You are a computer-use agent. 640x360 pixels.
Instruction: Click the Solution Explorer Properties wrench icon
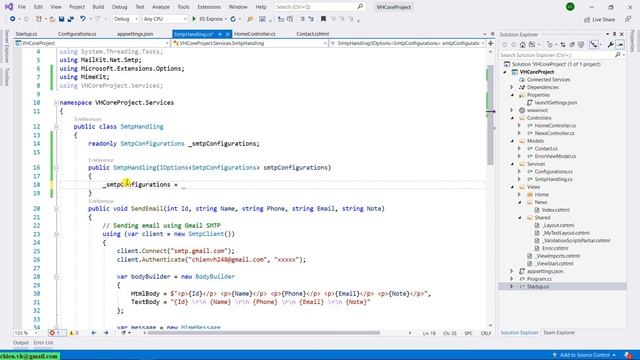[x=610, y=44]
